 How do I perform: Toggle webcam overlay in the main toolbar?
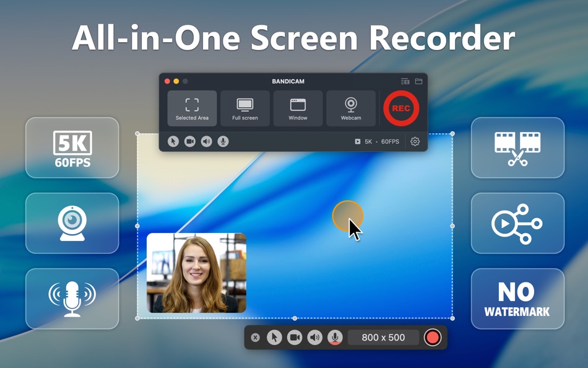(189, 141)
